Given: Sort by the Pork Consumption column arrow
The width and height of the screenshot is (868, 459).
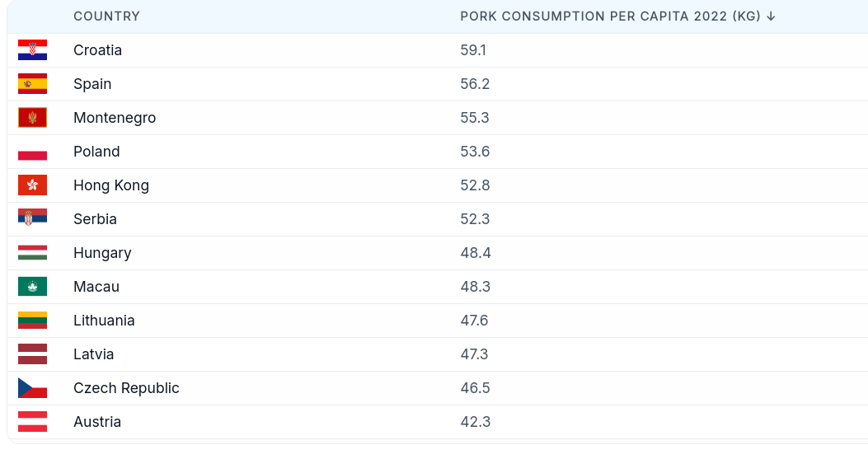Looking at the screenshot, I should [771, 16].
